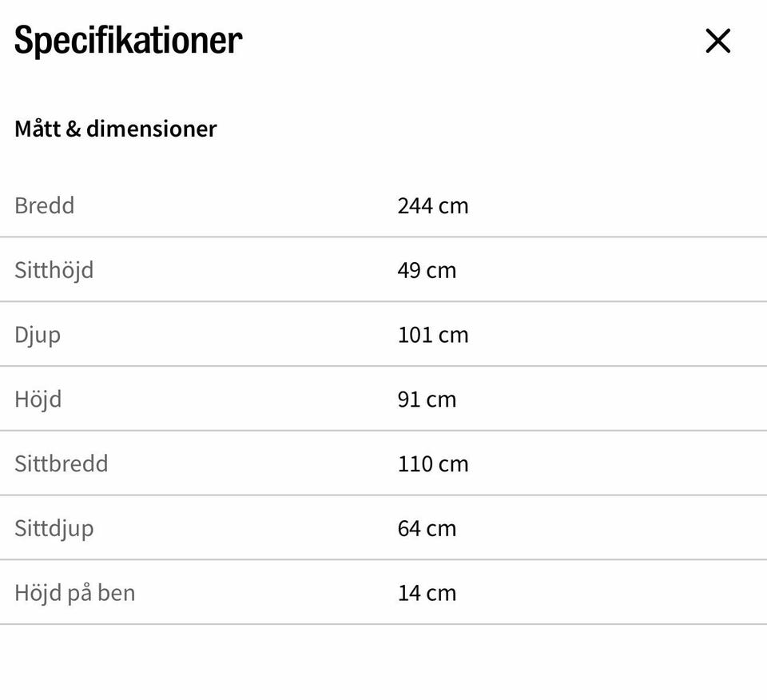Select the Höjd på ben label
The width and height of the screenshot is (767, 700).
click(x=74, y=593)
